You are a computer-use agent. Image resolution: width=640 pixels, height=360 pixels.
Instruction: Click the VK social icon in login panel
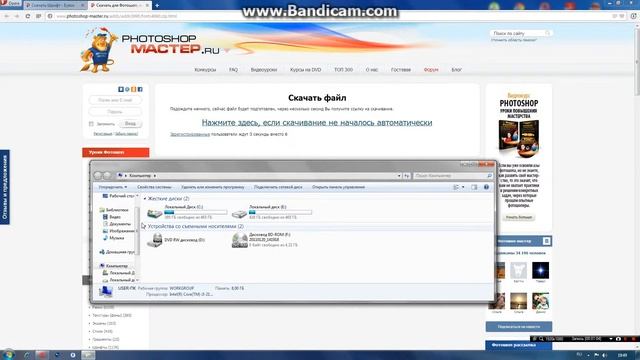click(x=121, y=89)
